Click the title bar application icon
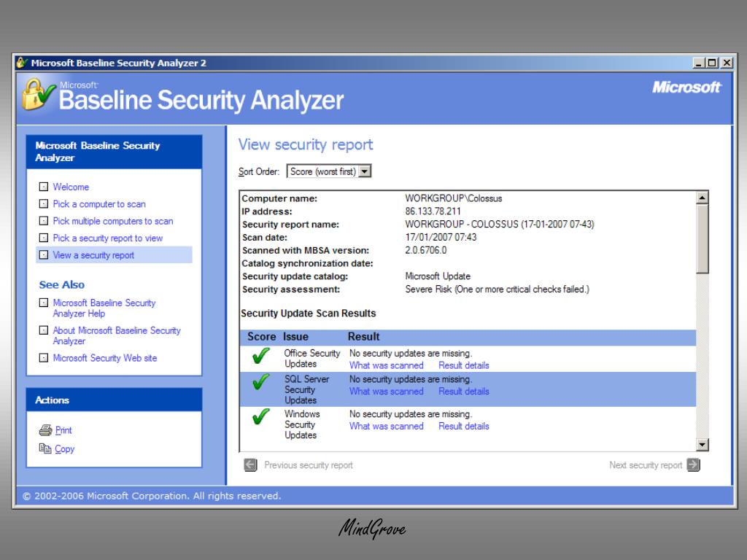The image size is (747, 560). pyautogui.click(x=22, y=63)
